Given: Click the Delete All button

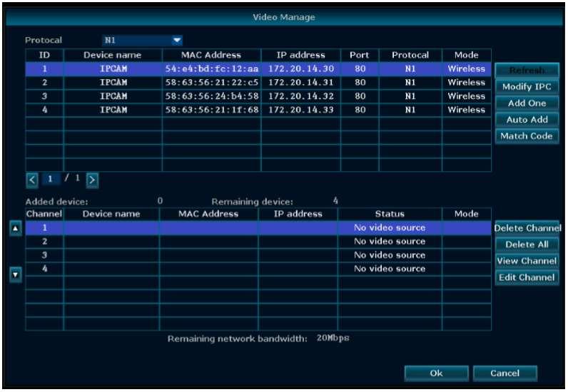Looking at the screenshot, I should coord(527,244).
